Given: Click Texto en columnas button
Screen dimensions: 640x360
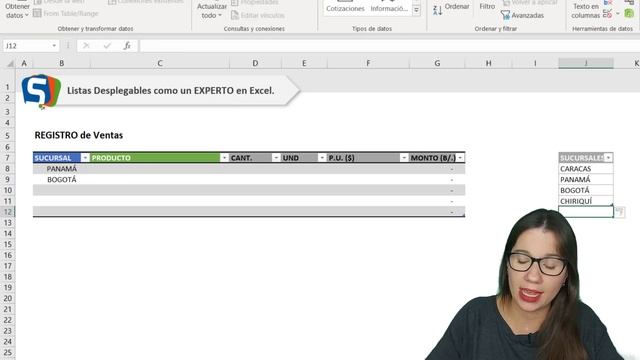Looking at the screenshot, I should 585,11.
